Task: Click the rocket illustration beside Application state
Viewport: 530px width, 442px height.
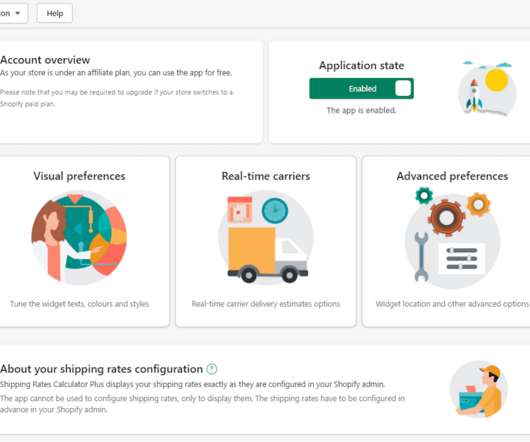Action: [x=487, y=89]
